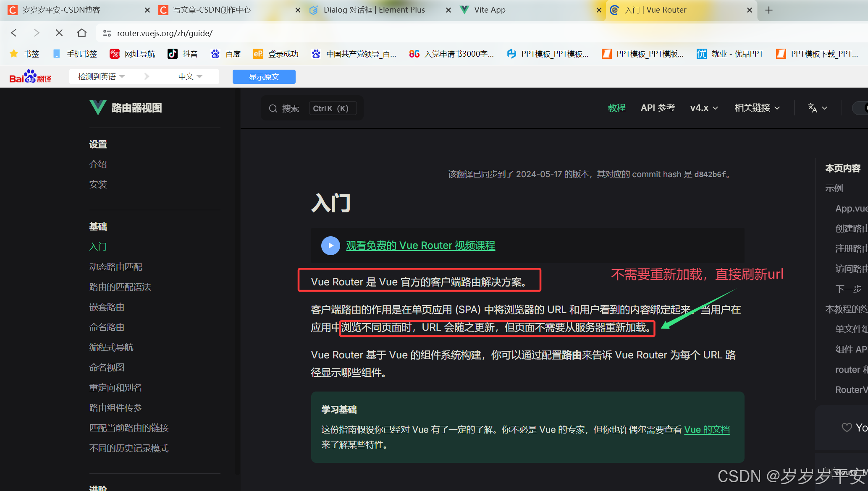
Task: Go to browser home page icon
Action: click(x=82, y=33)
